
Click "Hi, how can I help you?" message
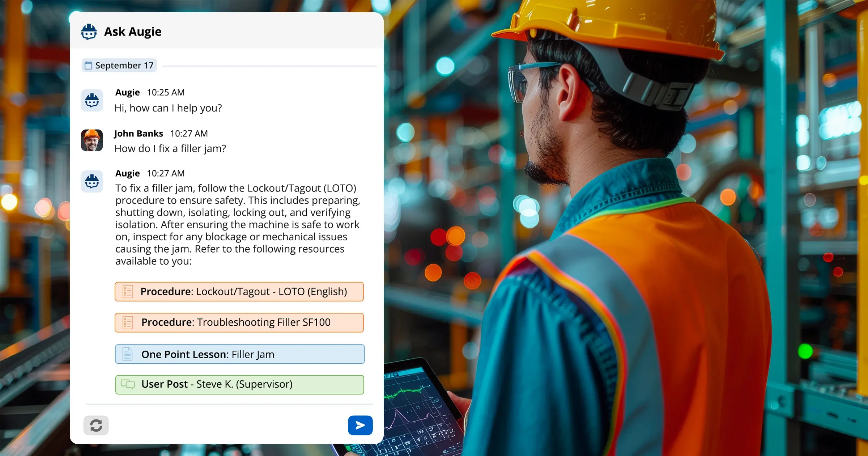[168, 108]
